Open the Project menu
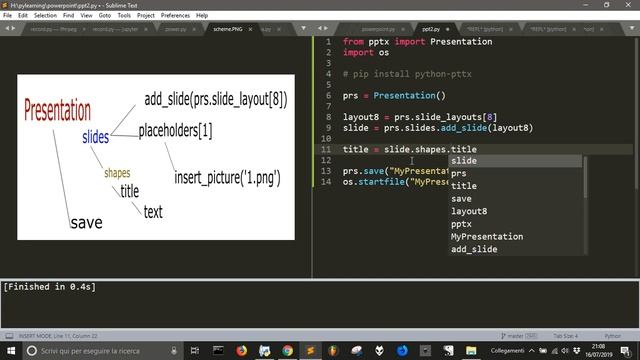The height and width of the screenshot is (360, 640). coord(146,16)
